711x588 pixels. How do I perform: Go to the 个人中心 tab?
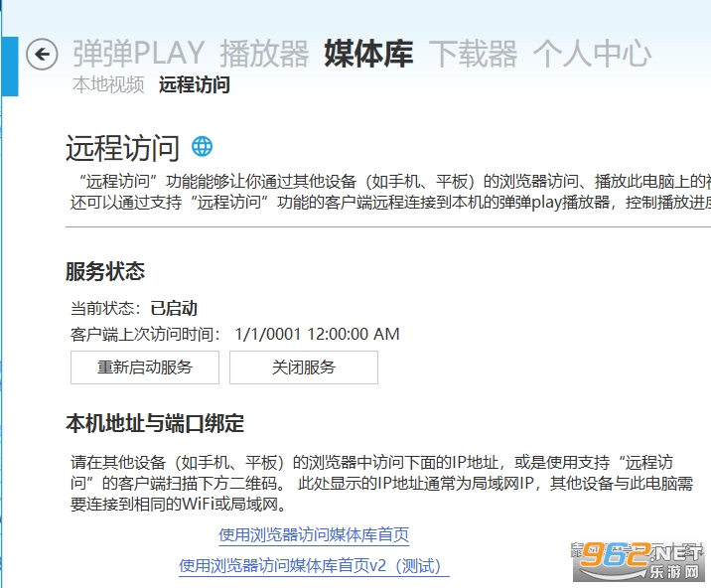click(592, 54)
